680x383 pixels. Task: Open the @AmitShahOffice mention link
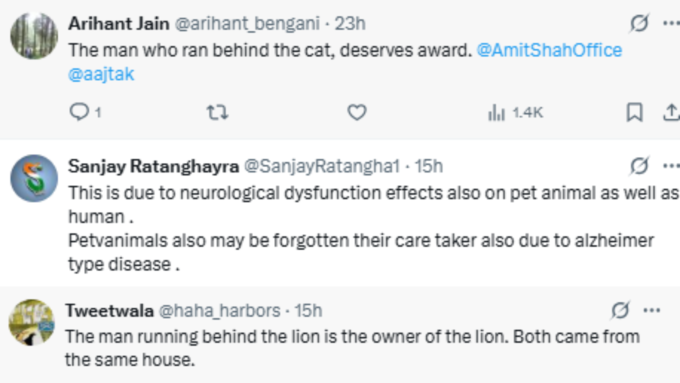click(549, 50)
